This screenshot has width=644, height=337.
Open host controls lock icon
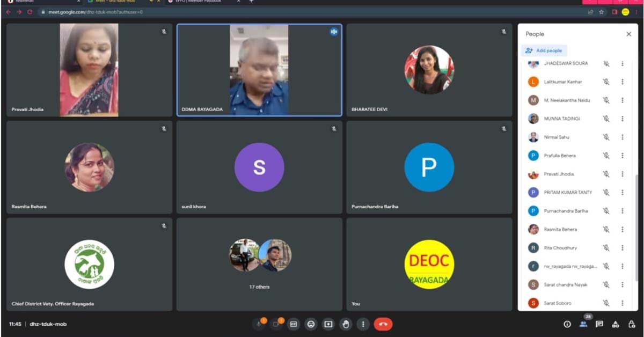click(x=632, y=324)
